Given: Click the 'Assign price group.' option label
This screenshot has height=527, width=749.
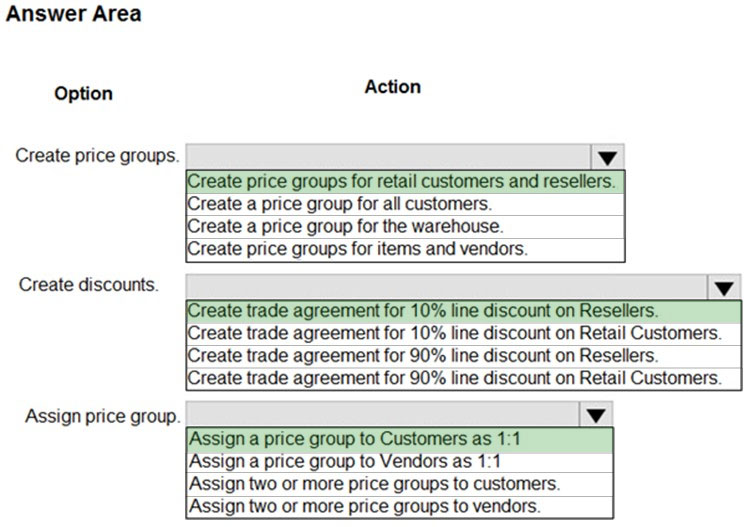Looking at the screenshot, I should click(x=103, y=416).
